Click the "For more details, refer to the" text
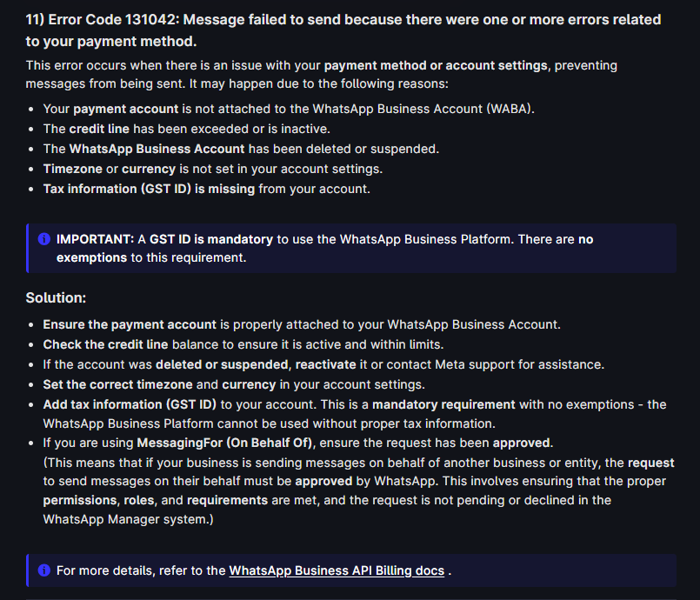The height and width of the screenshot is (600, 700). click(x=141, y=570)
